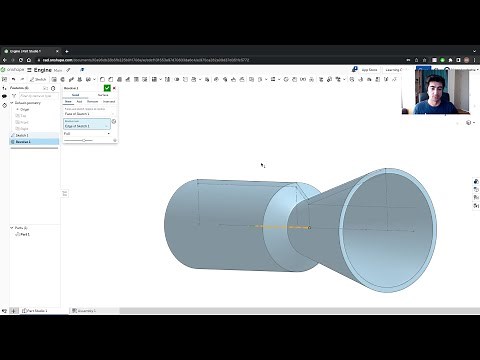Click the feature list rollback timer icon

coord(53,88)
